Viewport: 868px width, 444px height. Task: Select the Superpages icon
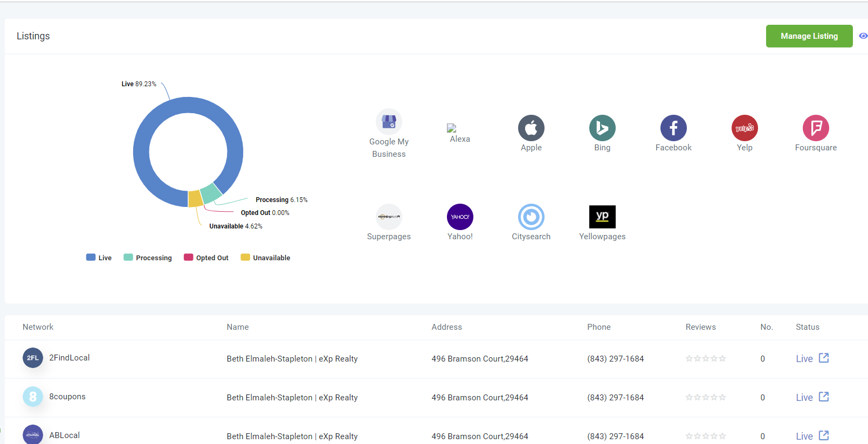[389, 217]
